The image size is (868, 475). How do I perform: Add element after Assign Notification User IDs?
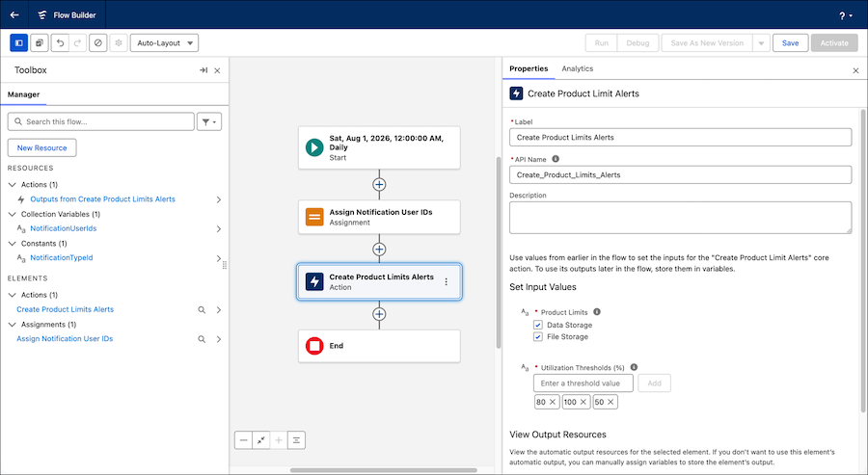tap(379, 250)
